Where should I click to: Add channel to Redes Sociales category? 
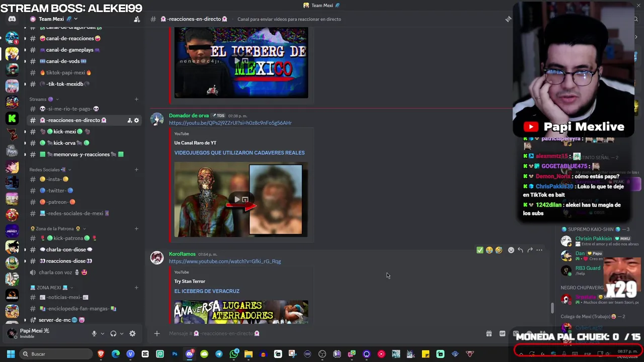pyautogui.click(x=136, y=169)
